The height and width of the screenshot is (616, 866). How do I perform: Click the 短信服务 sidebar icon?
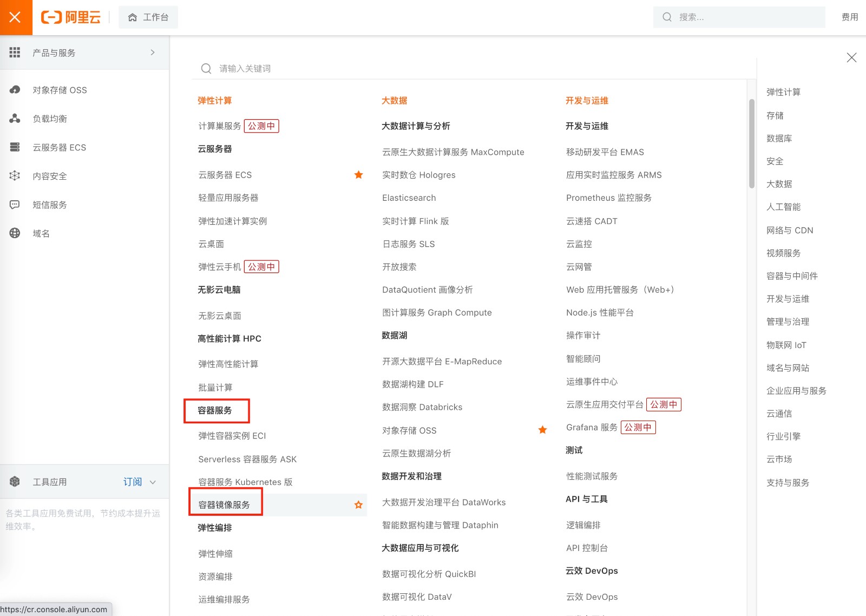click(x=15, y=205)
